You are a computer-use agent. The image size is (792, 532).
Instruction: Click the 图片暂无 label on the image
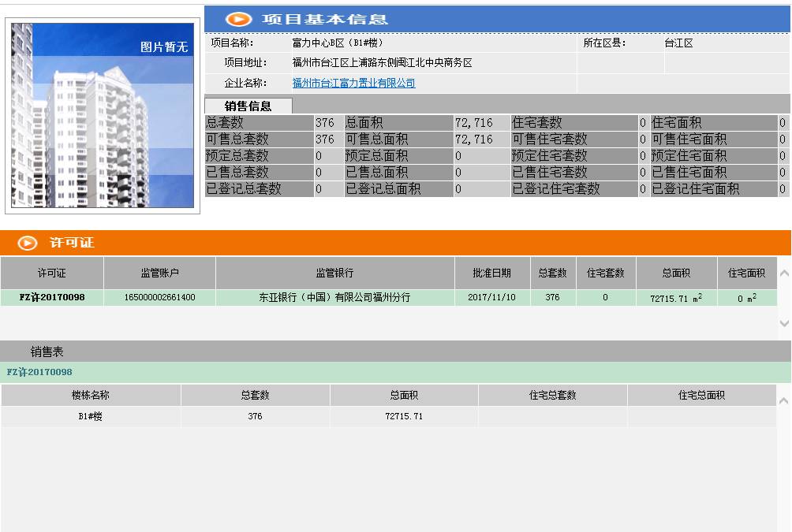tap(166, 47)
